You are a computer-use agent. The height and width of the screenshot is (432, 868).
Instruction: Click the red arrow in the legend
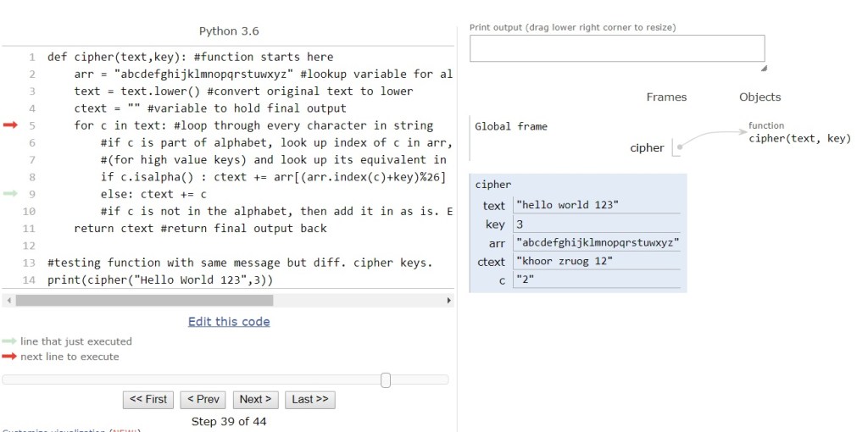[10, 357]
